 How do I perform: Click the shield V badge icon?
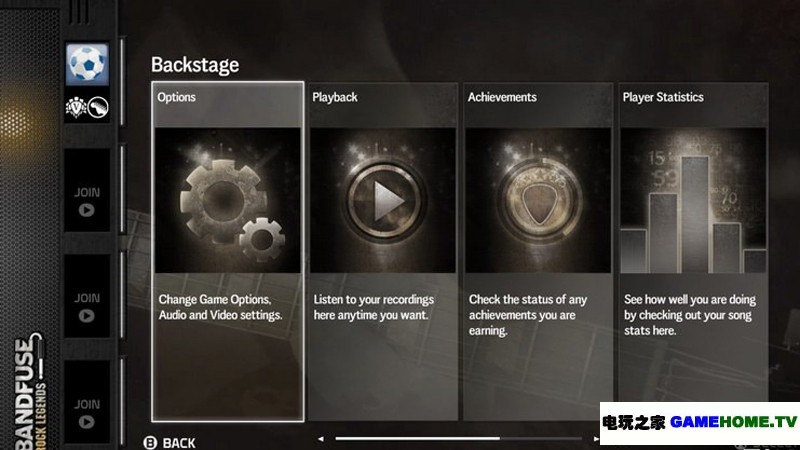76,108
